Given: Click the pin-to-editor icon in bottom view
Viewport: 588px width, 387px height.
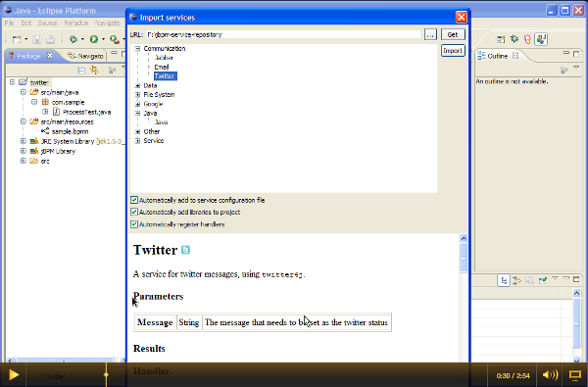Looking at the screenshot, I should (x=542, y=280).
